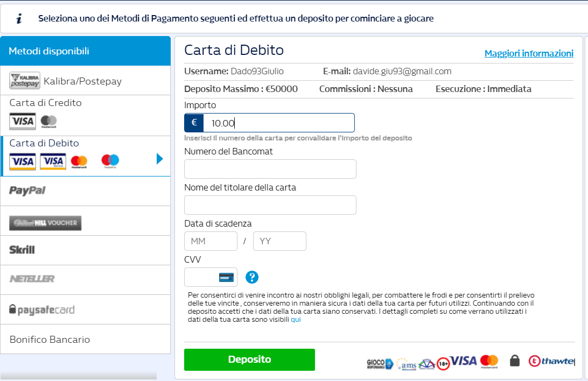Click the thawte certificate logo
This screenshot has width=588, height=381.
pyautogui.click(x=551, y=361)
